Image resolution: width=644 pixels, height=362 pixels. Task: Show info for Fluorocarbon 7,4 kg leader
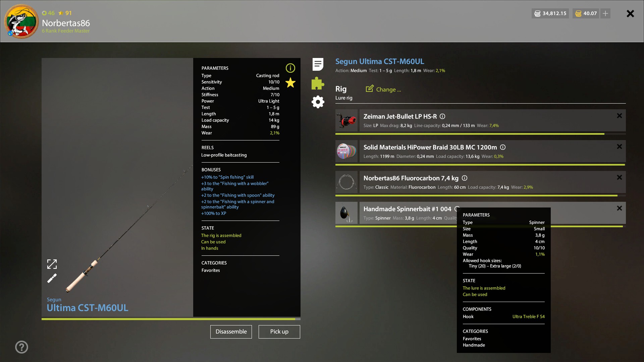[464, 178]
